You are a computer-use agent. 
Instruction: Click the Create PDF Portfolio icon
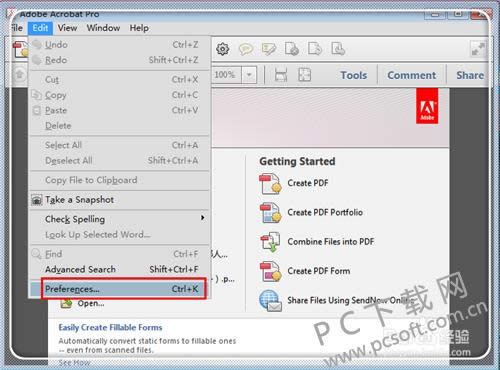point(270,213)
